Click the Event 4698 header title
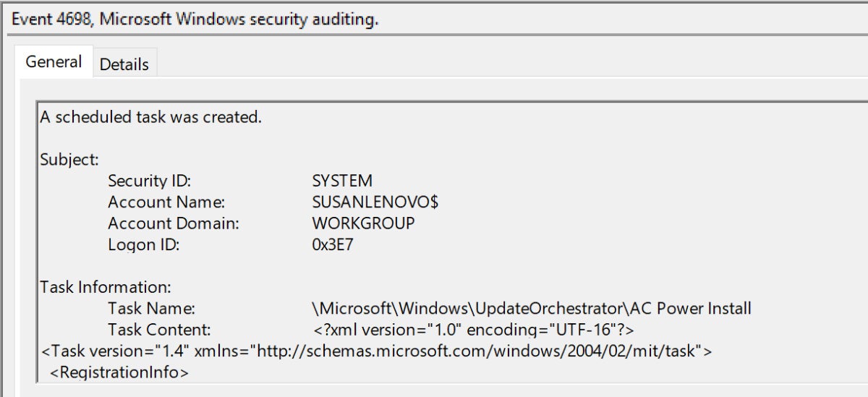 [195, 20]
